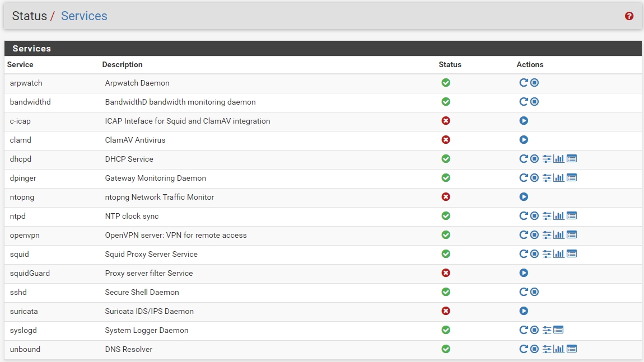Start the clamd ClamAV Antivirus service

point(524,140)
